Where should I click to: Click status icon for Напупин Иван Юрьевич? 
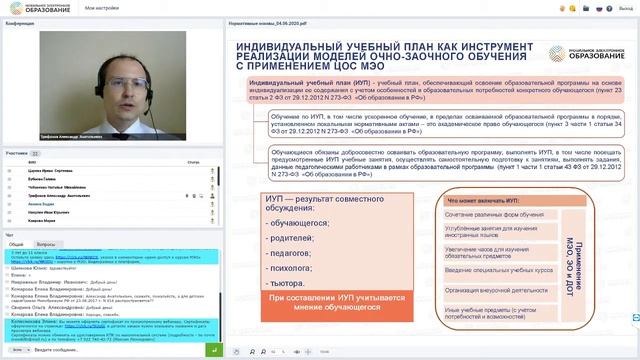pyautogui.click(x=212, y=213)
